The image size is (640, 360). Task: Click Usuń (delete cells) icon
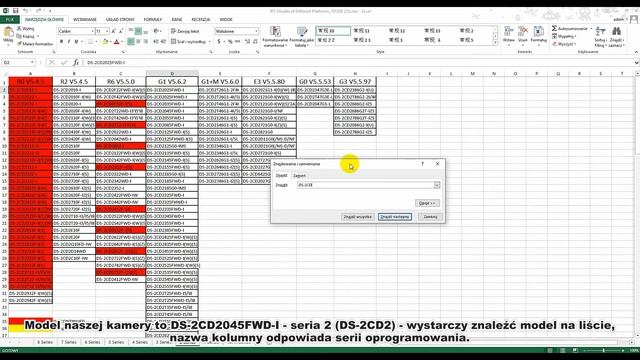click(523, 32)
